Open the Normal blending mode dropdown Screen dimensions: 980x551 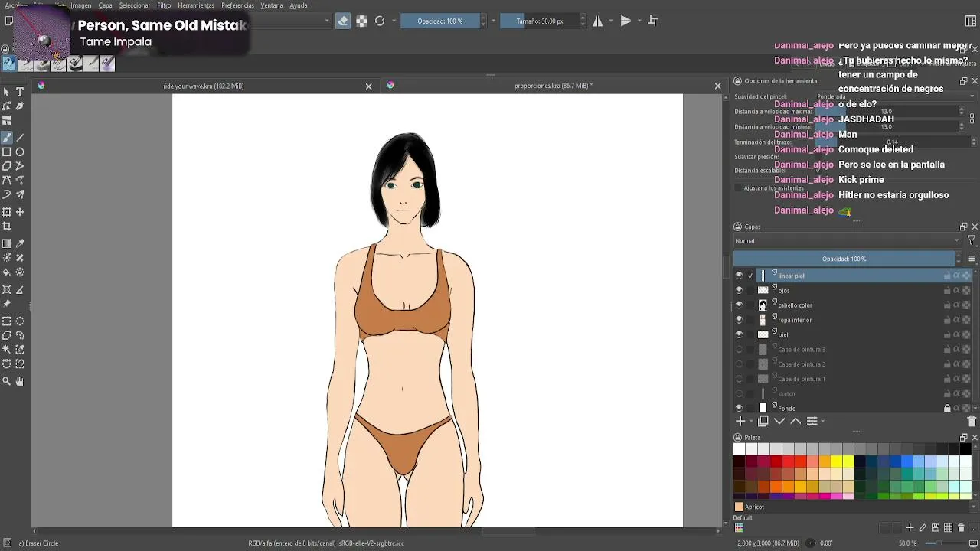click(848, 241)
